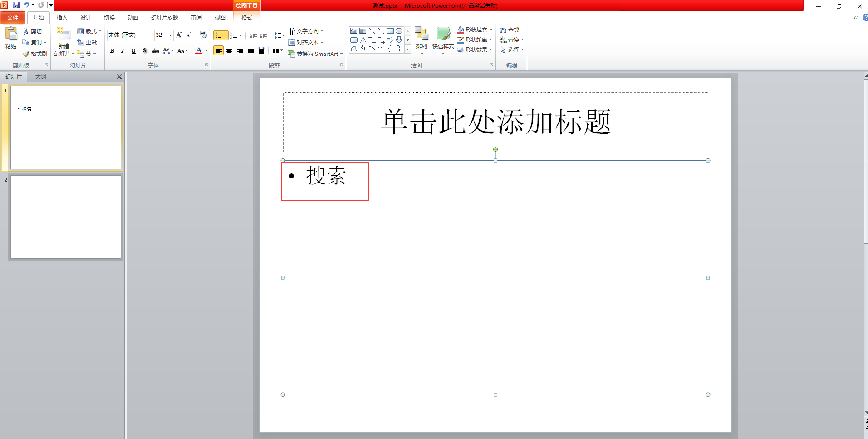Screen dimensions: 868x439
Task: Open the File (文件) tab
Action: (13, 17)
